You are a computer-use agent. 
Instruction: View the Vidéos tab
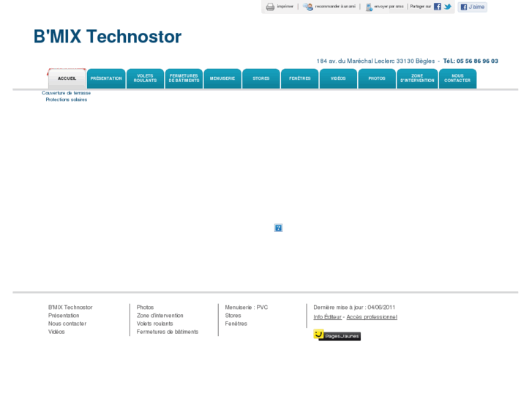pyautogui.click(x=338, y=78)
